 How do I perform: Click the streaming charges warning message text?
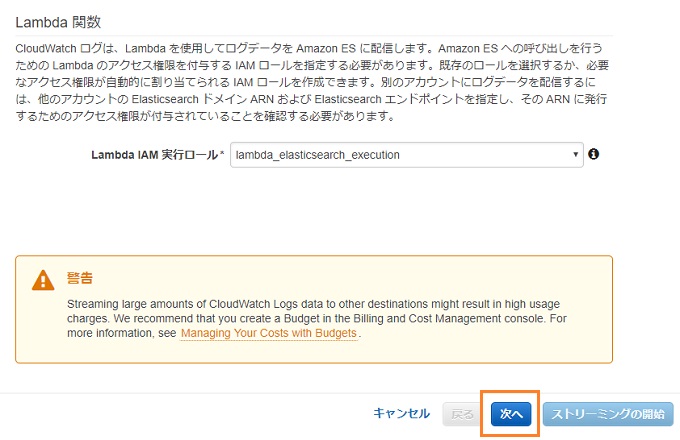(317, 318)
